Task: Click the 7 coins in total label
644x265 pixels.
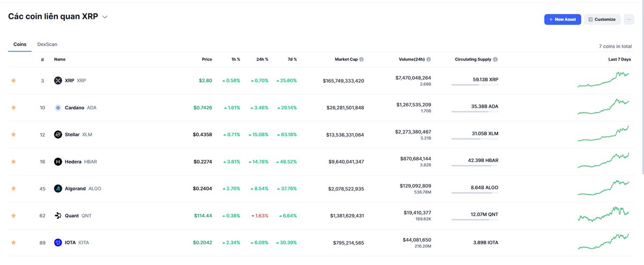Action: [x=615, y=47]
